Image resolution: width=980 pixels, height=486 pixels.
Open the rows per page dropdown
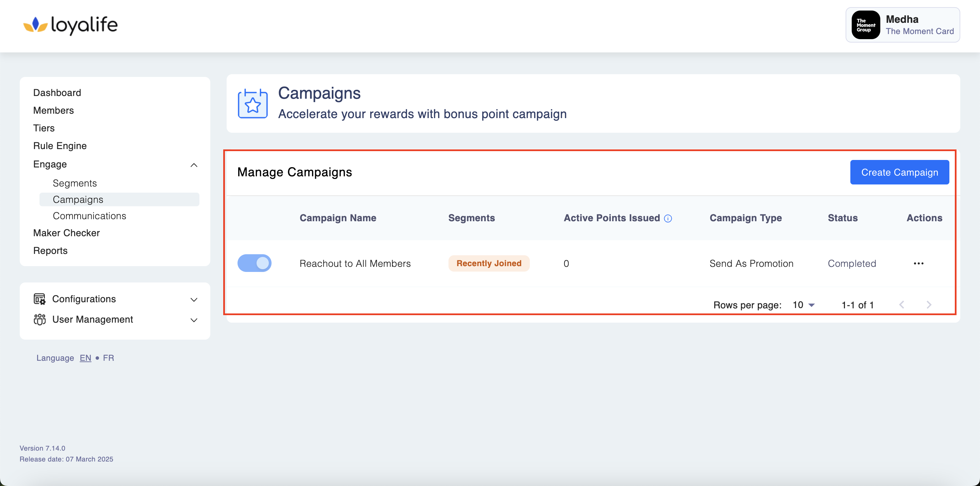click(x=803, y=305)
